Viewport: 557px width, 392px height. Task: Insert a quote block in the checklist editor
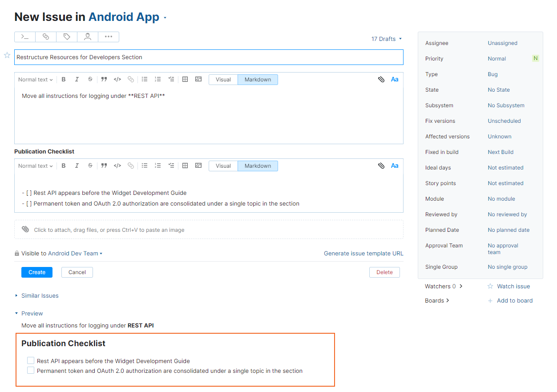click(x=104, y=166)
